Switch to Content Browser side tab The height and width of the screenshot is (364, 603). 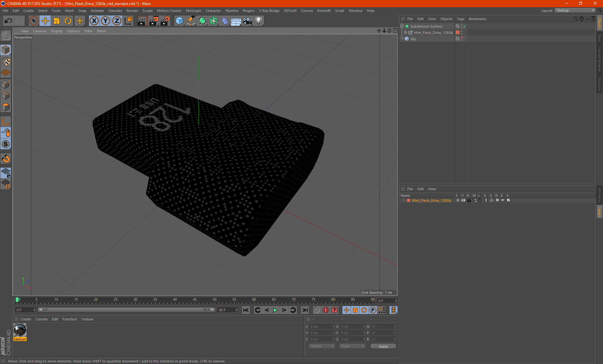coord(600,59)
